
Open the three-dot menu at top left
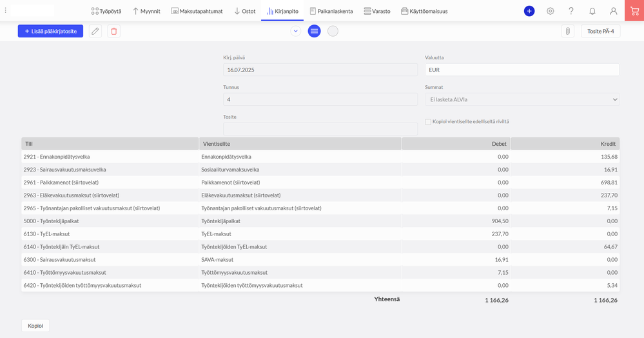pos(5,10)
